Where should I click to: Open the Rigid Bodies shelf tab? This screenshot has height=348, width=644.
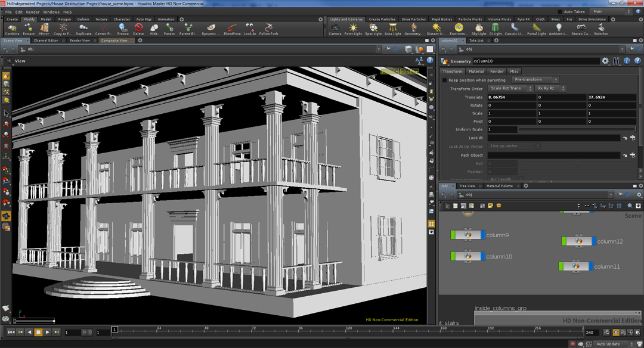[441, 19]
